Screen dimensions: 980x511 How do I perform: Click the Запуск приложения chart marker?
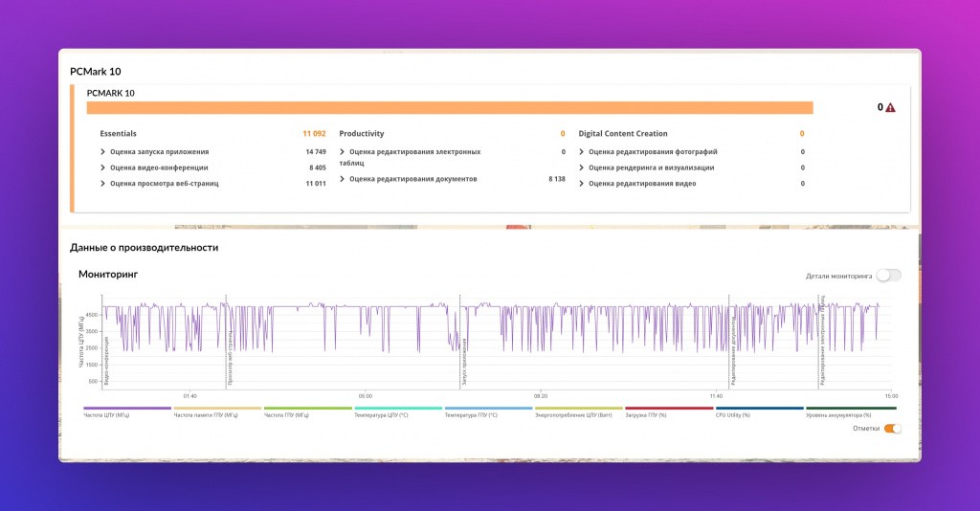[463, 361]
